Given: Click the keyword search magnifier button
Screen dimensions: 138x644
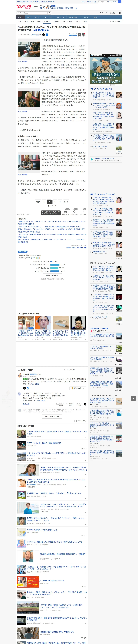Looking at the screenshot, I should (x=49, y=13).
